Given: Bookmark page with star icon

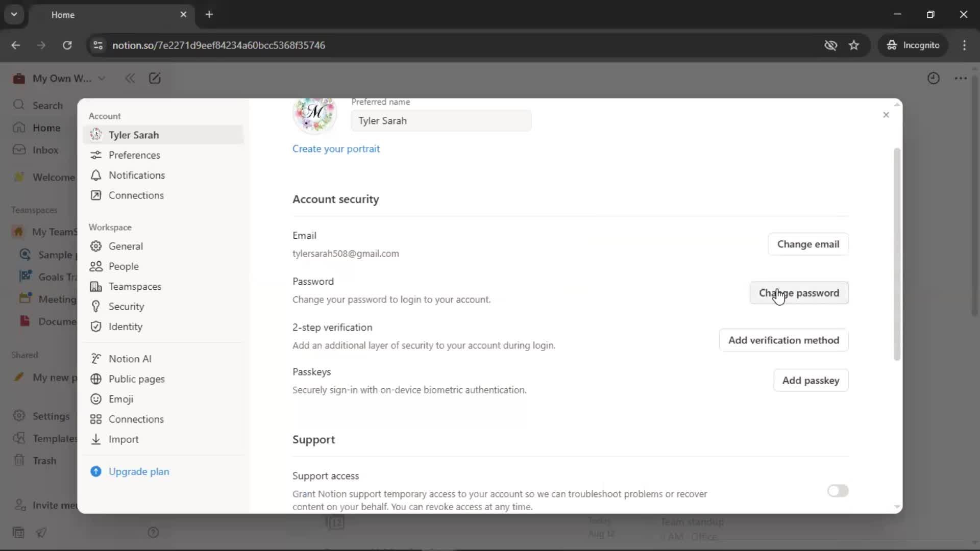Looking at the screenshot, I should point(854,45).
